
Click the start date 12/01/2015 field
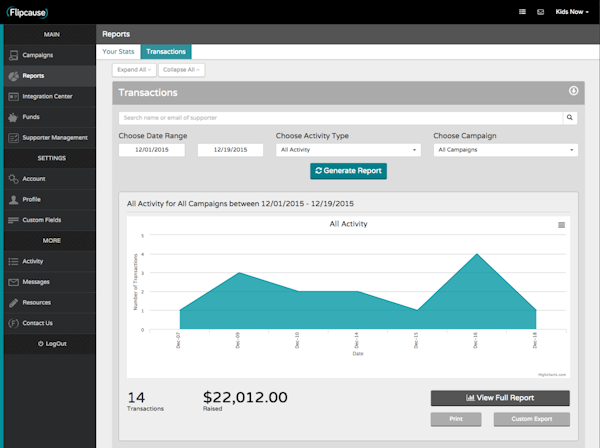tap(151, 150)
